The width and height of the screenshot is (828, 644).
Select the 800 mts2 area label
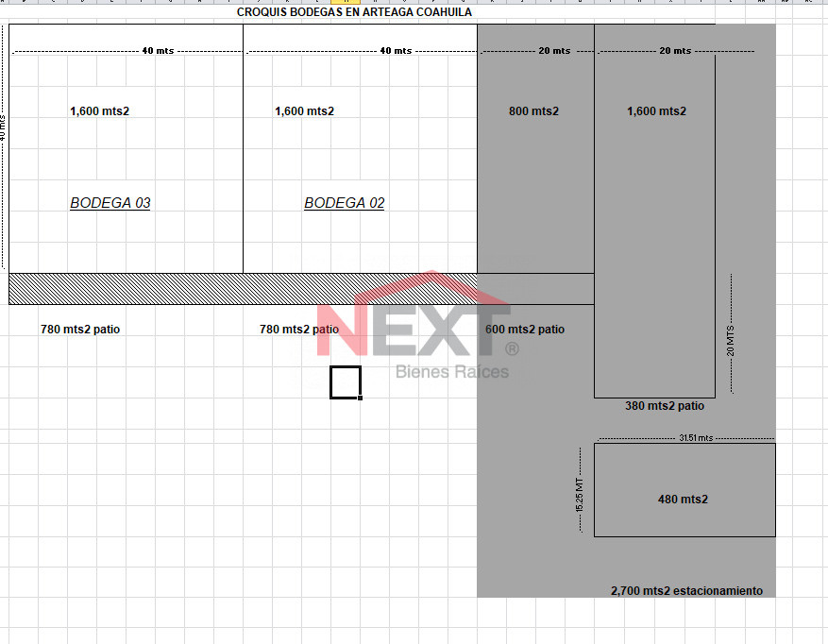533,111
